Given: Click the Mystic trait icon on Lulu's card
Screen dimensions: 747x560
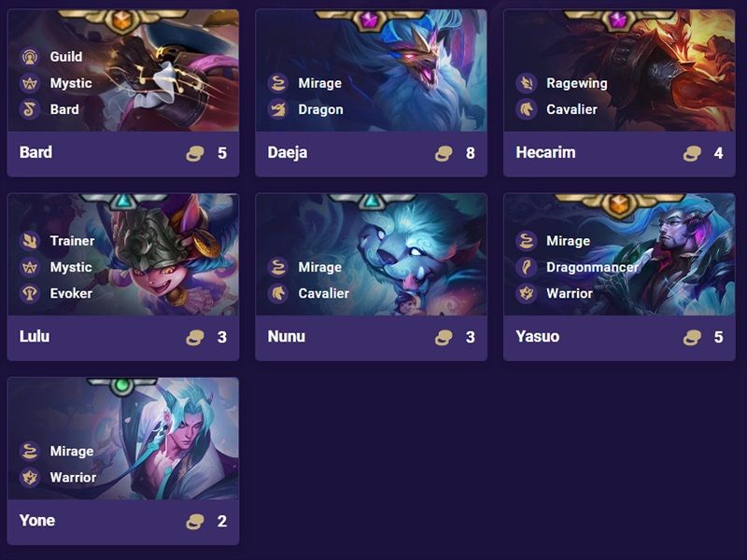Looking at the screenshot, I should (30, 267).
